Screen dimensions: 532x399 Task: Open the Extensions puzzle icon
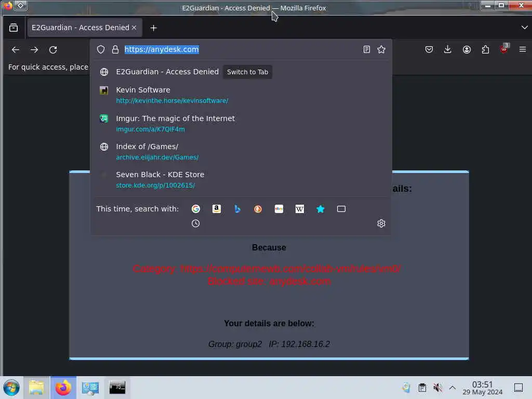485,49
